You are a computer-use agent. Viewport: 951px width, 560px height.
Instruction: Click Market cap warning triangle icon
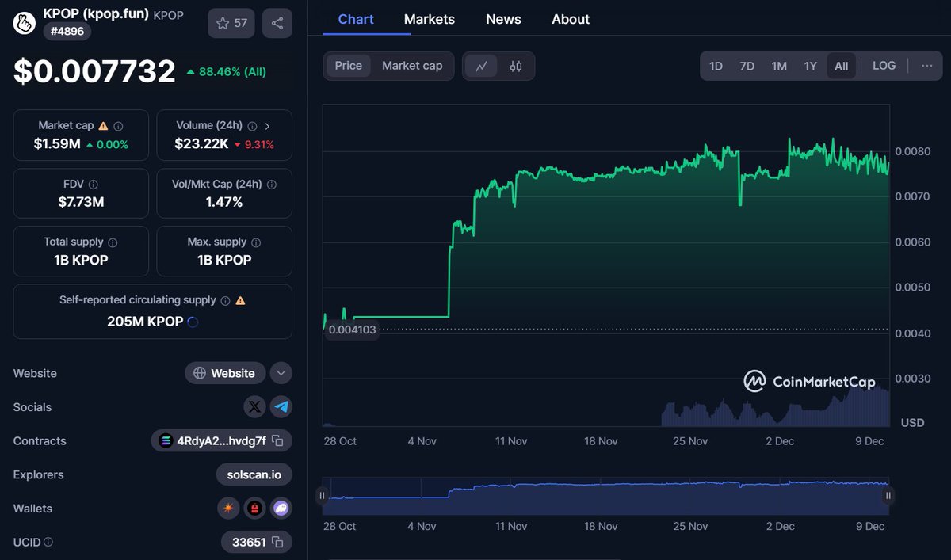(103, 126)
